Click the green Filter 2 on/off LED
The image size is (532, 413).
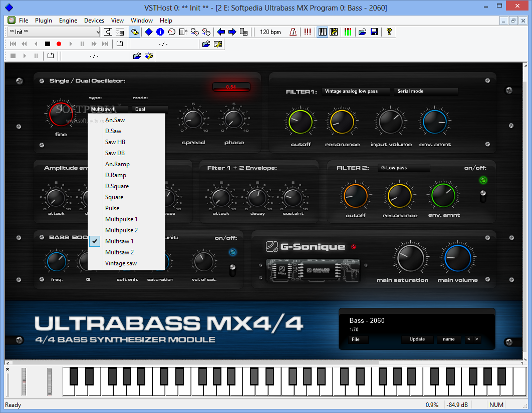point(483,180)
